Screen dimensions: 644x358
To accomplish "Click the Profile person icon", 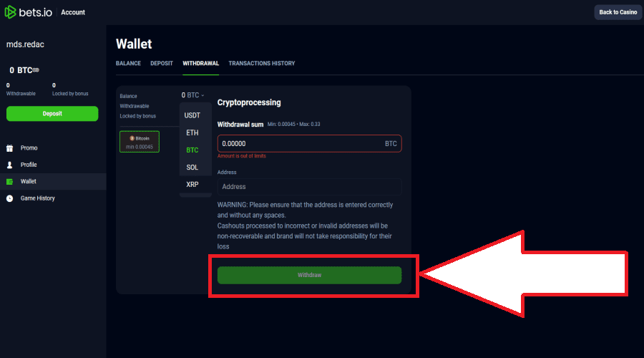I will pyautogui.click(x=9, y=165).
